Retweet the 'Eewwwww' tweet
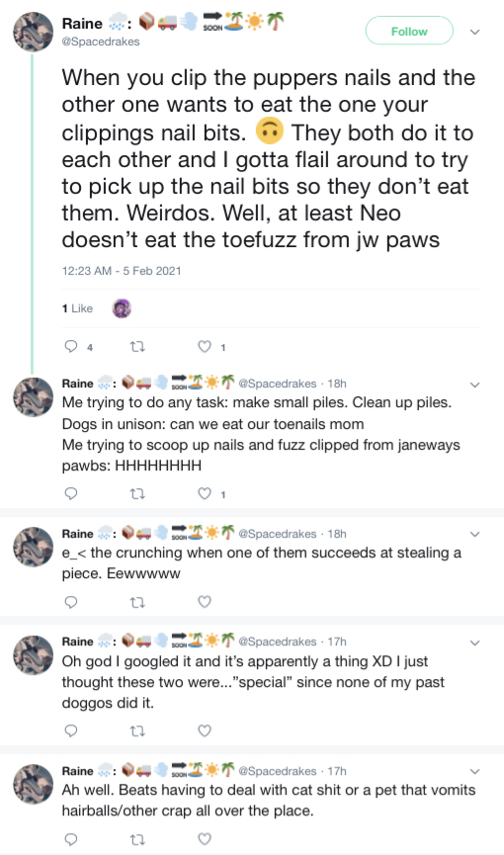 (136, 601)
